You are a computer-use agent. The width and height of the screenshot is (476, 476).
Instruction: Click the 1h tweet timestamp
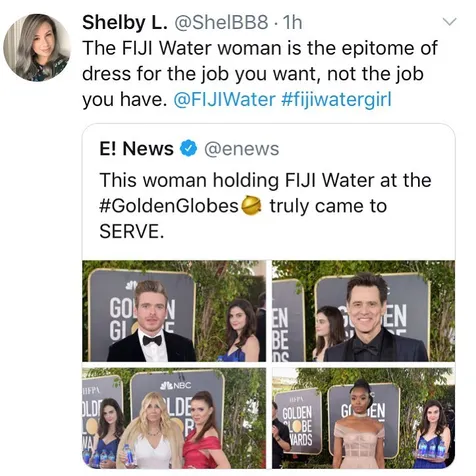click(292, 23)
